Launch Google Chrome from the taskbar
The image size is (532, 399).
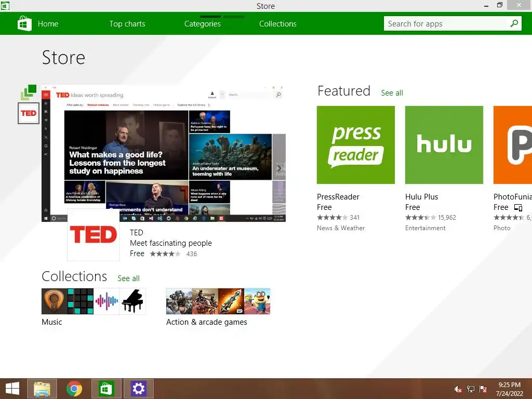(74, 389)
